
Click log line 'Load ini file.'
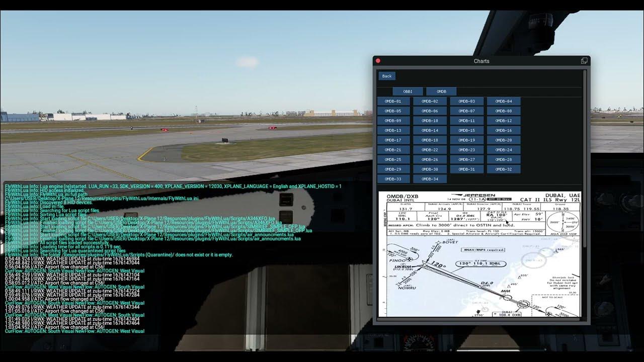pyautogui.click(x=34, y=207)
